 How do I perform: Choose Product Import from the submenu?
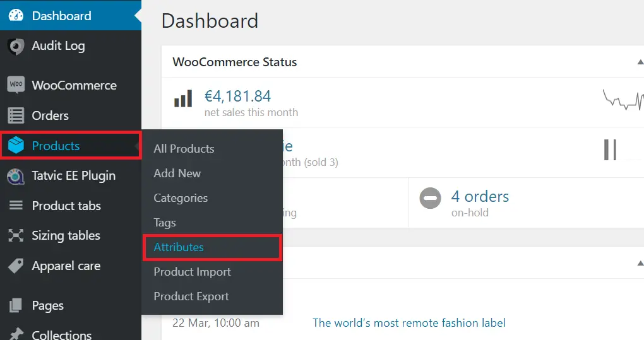pos(192,272)
